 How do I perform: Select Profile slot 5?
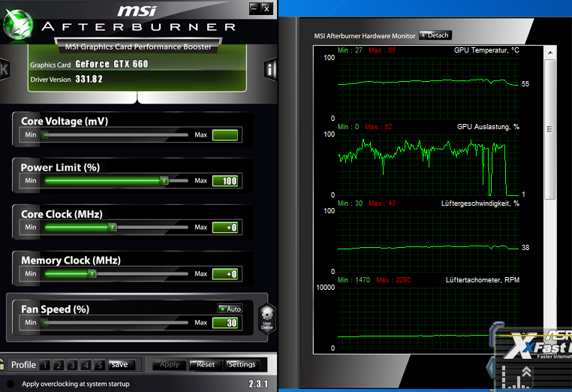click(100, 365)
